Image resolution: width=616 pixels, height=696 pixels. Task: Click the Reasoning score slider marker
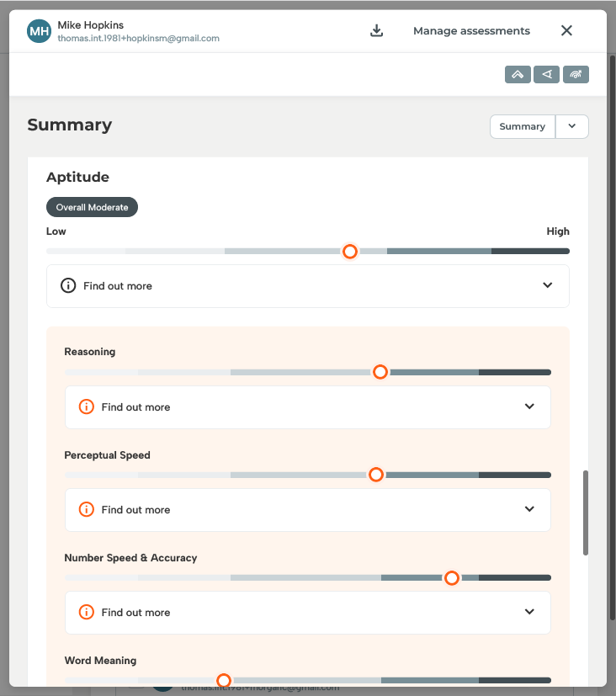pos(380,372)
